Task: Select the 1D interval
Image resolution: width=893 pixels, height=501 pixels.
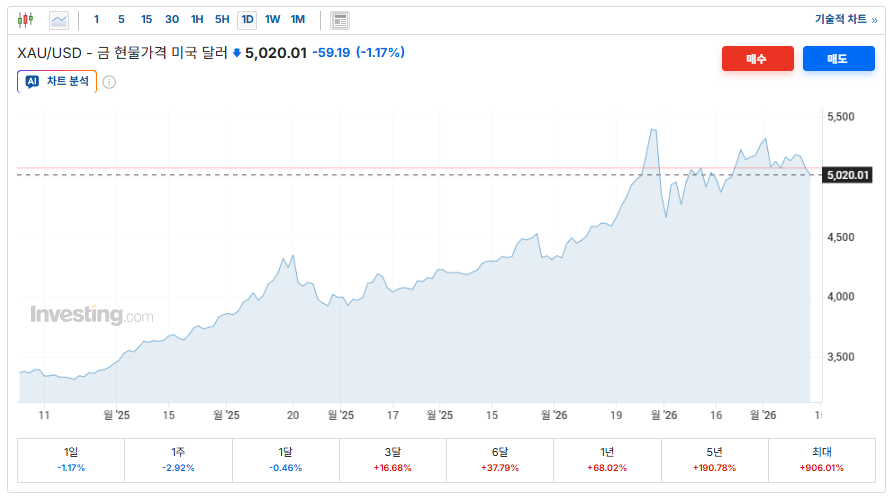Action: [x=247, y=19]
